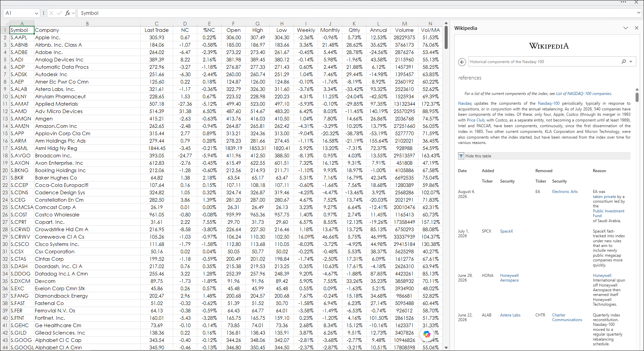Select column M header
The height and width of the screenshot is (351, 644).
[x=404, y=23]
